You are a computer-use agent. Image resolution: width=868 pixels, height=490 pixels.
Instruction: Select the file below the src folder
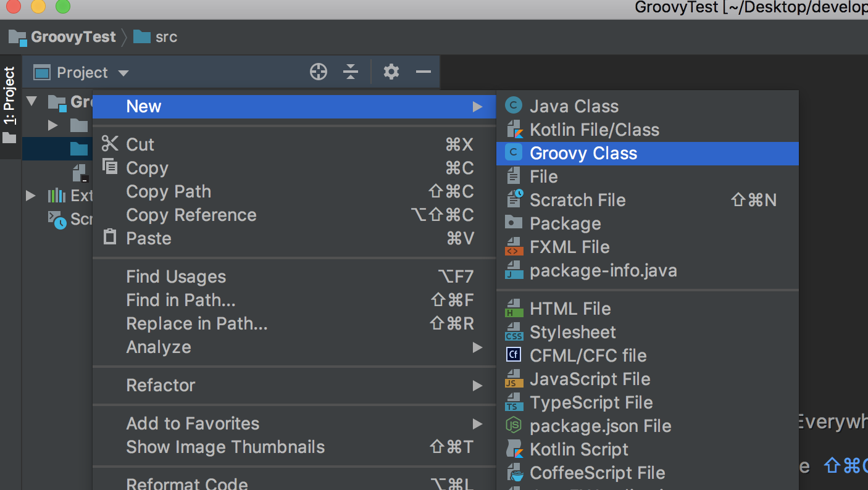pyautogui.click(x=80, y=173)
